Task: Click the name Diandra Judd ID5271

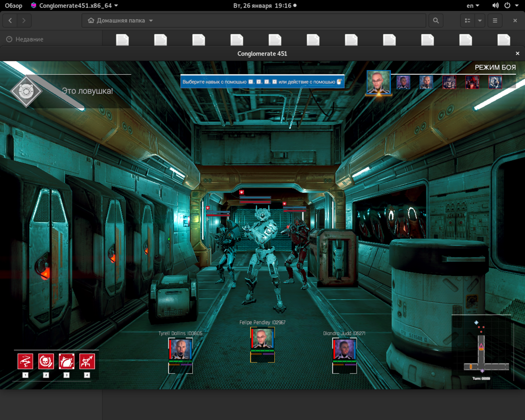Action: [344, 333]
